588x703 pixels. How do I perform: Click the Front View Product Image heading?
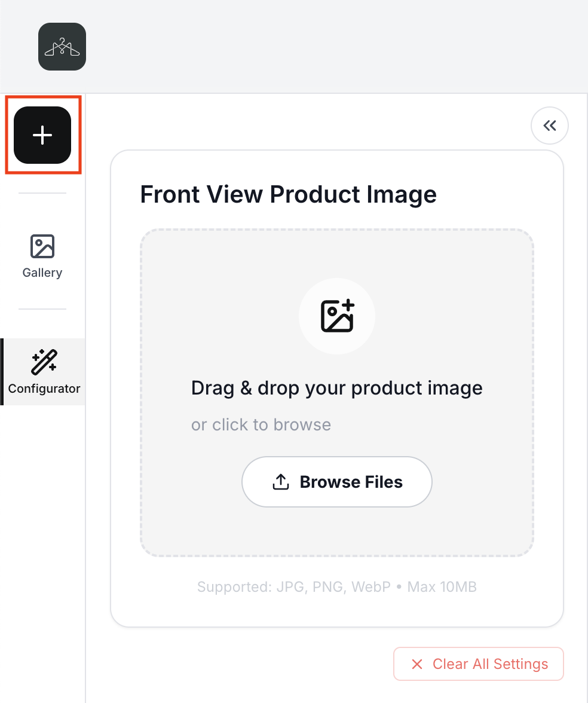point(288,195)
